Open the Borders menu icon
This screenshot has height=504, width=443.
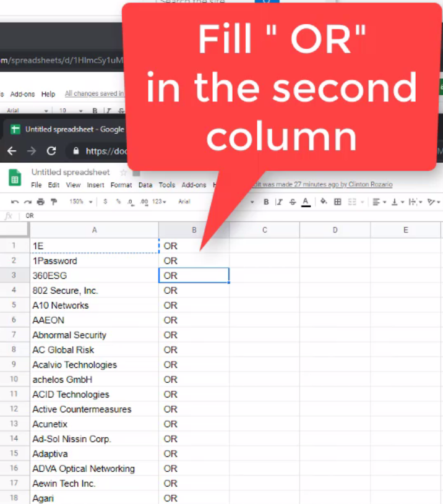point(338,202)
